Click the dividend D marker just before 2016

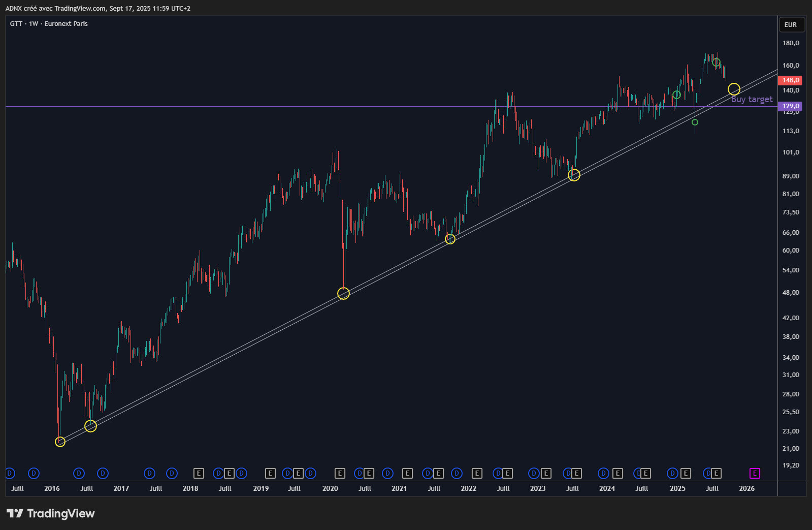coord(34,474)
